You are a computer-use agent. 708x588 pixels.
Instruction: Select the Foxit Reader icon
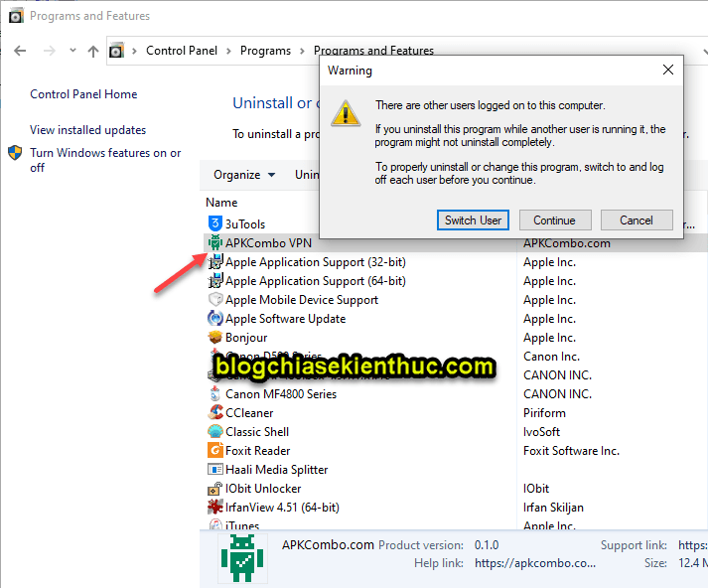[x=215, y=450]
